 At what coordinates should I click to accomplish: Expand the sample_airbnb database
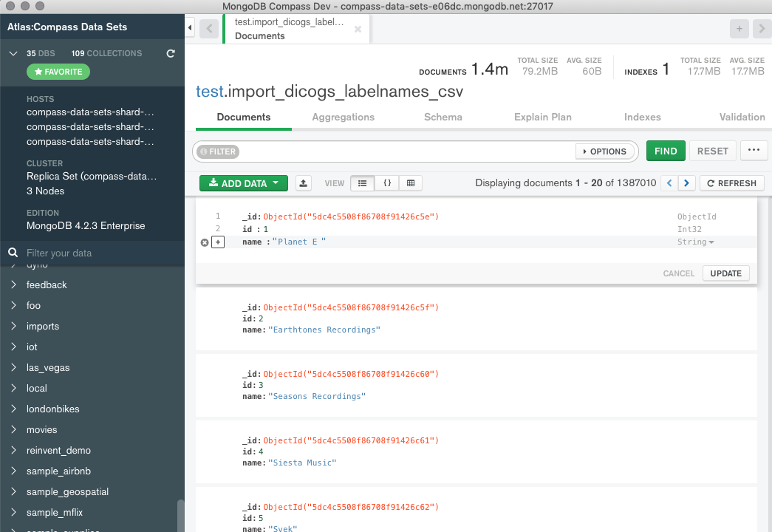pyautogui.click(x=14, y=471)
